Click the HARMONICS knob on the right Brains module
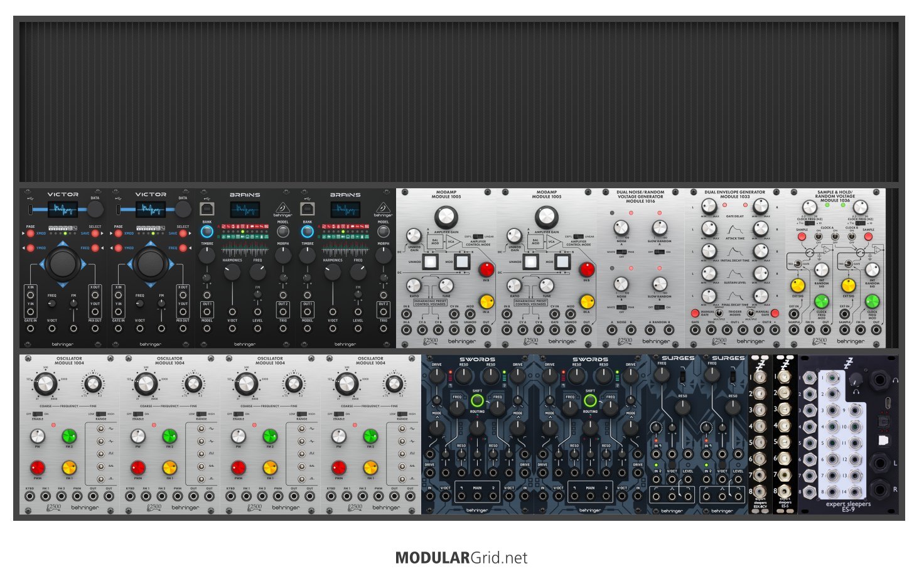Image resolution: width=924 pixels, height=571 pixels. tap(333, 272)
